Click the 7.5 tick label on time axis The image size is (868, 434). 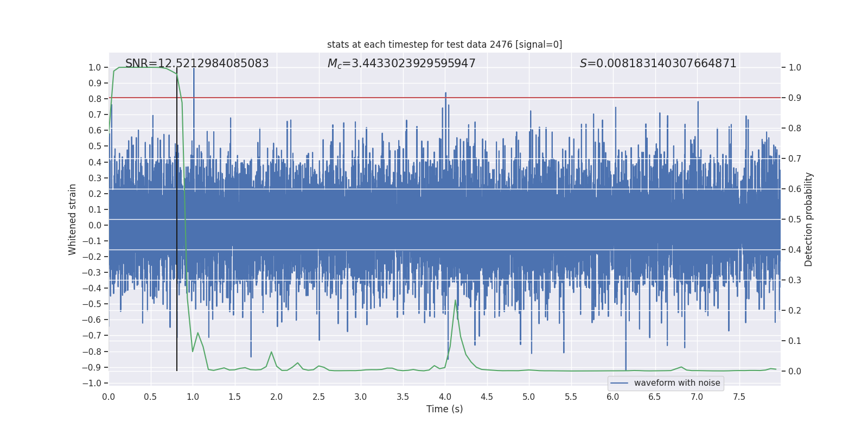739,397
